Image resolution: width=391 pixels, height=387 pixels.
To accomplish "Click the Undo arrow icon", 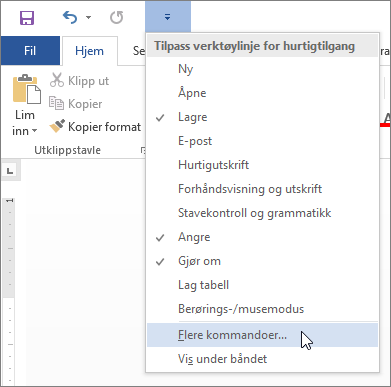I will click(70, 17).
